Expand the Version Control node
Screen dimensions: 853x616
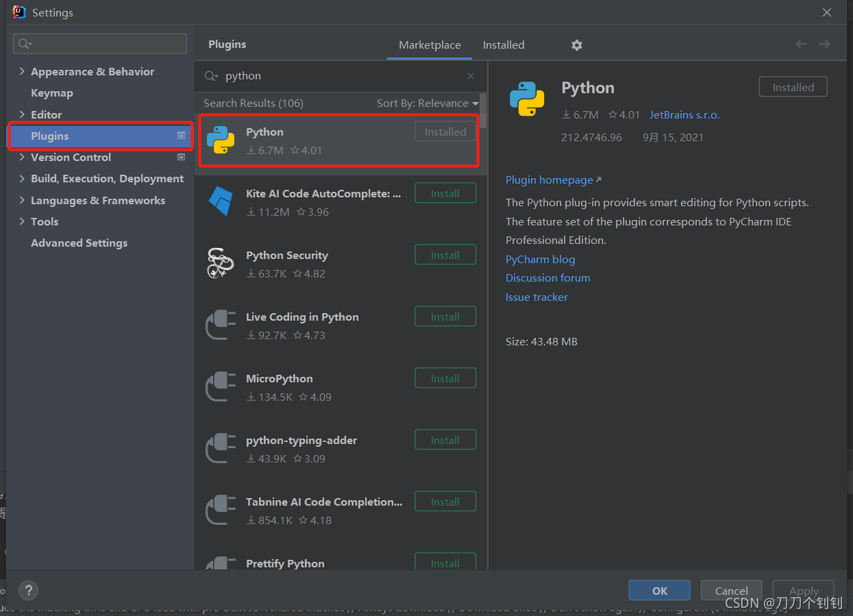coord(22,157)
